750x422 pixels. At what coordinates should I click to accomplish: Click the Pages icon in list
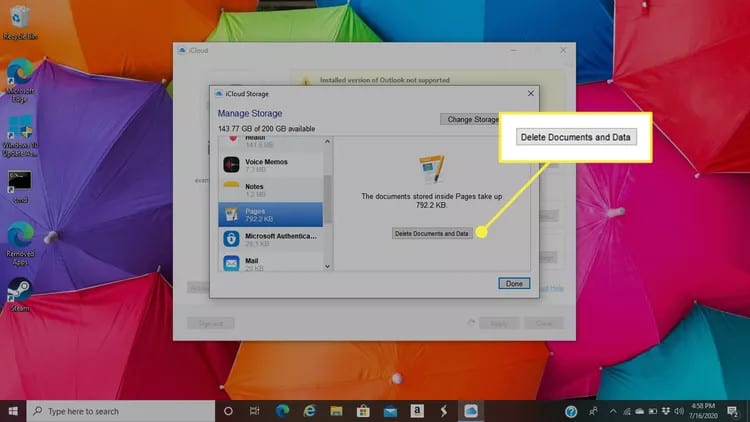pos(232,214)
